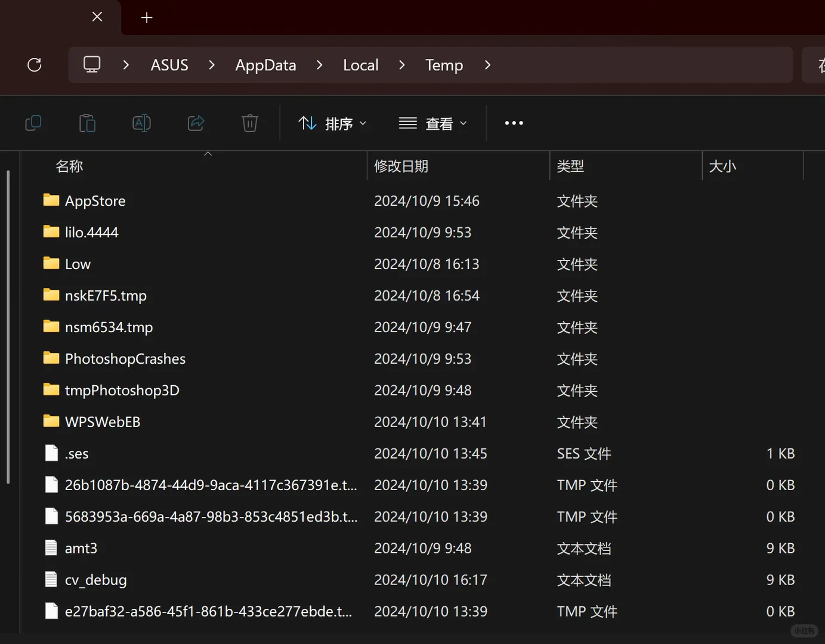Image resolution: width=825 pixels, height=644 pixels.
Task: Select the file name cv_debug
Action: (x=96, y=580)
